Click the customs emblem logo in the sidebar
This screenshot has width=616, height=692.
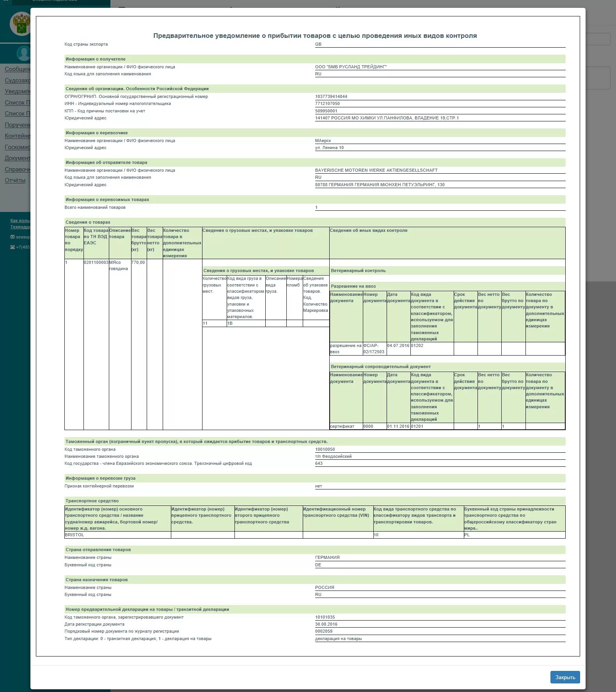tap(20, 24)
